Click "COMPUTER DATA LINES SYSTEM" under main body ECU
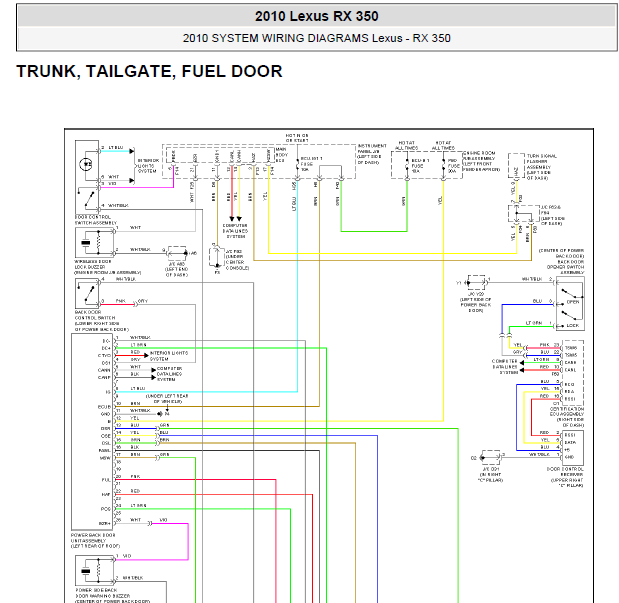 pyautogui.click(x=235, y=231)
